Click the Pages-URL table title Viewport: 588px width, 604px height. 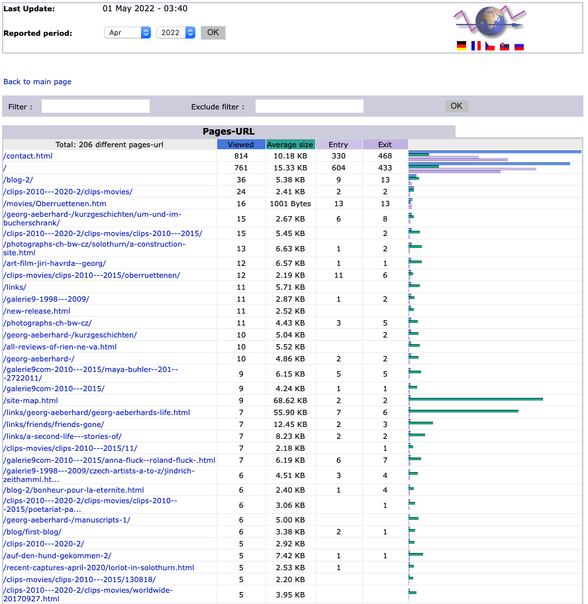coord(228,131)
